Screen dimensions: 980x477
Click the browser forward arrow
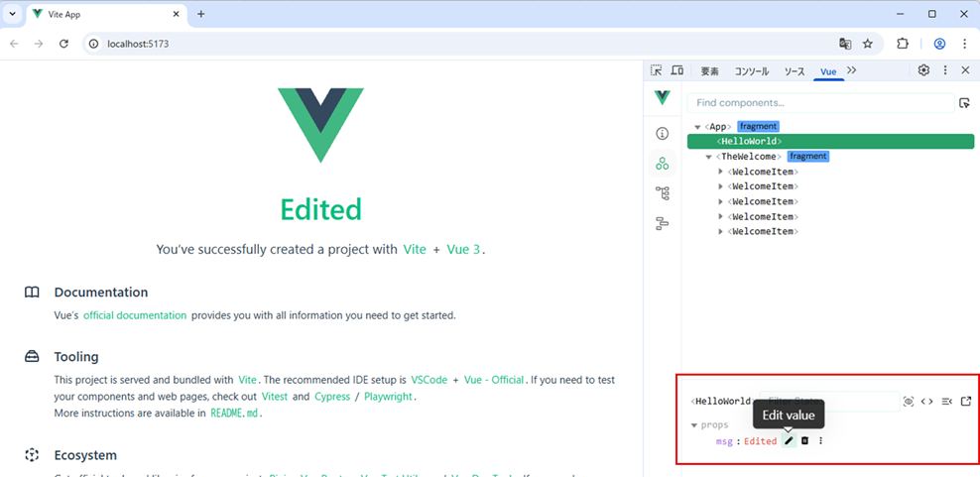click(39, 44)
